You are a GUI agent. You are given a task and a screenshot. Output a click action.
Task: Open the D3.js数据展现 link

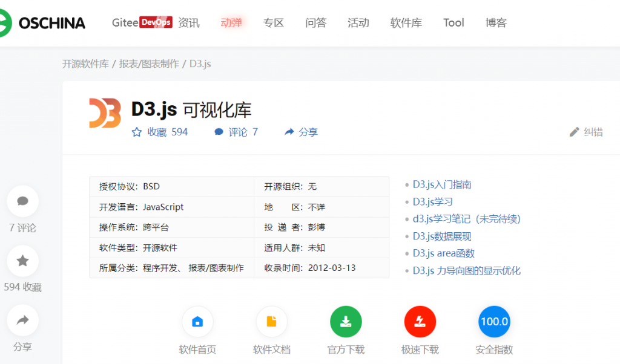[442, 236]
